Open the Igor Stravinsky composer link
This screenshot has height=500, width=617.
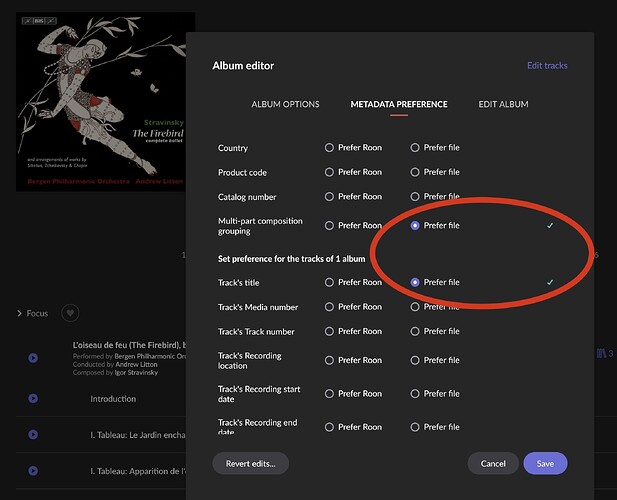pyautogui.click(x=136, y=373)
